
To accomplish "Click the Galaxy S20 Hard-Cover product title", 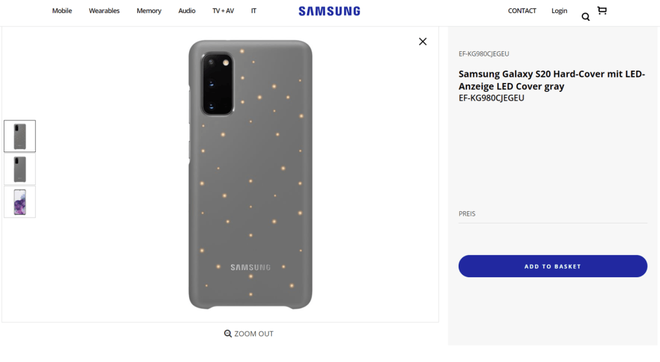I will point(551,80).
